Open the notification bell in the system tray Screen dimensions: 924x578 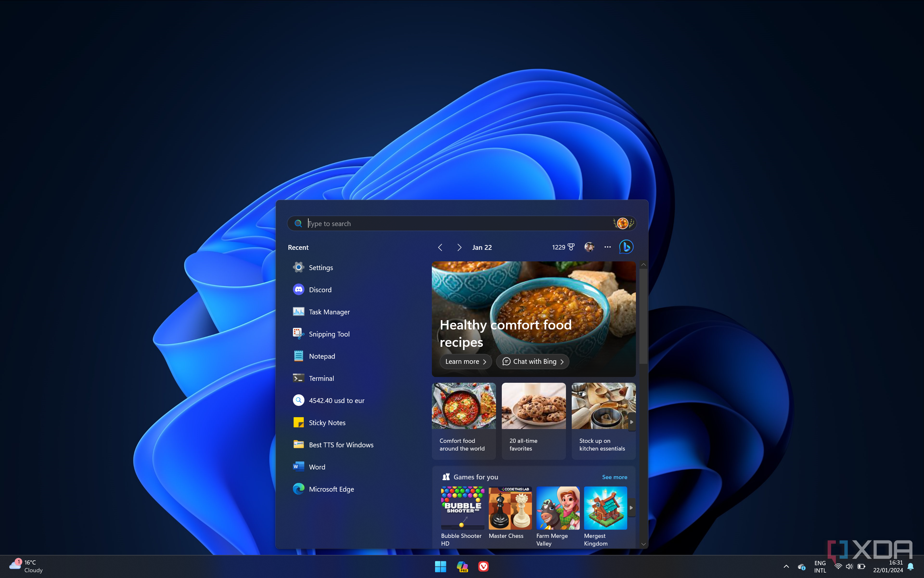click(x=911, y=566)
